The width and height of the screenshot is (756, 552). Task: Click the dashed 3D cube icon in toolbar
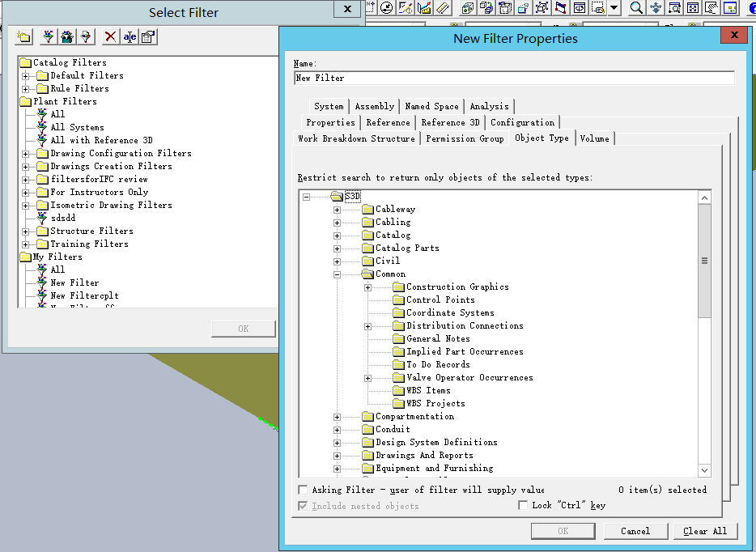tap(467, 8)
